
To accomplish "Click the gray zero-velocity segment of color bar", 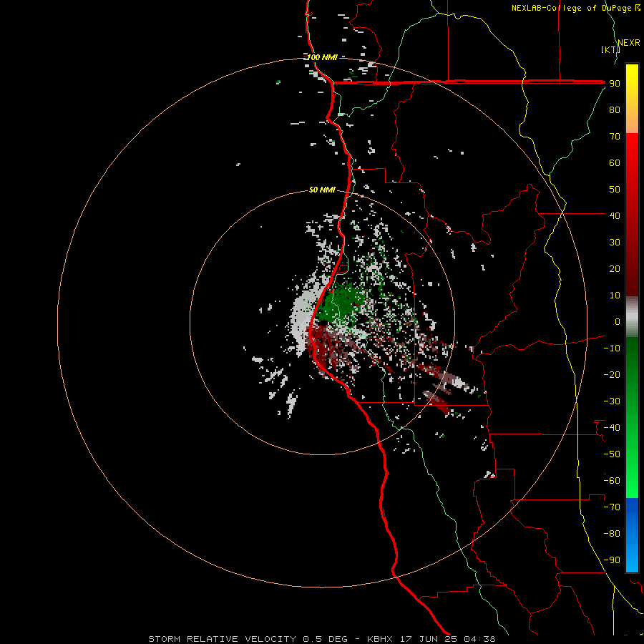I will pyautogui.click(x=632, y=317).
